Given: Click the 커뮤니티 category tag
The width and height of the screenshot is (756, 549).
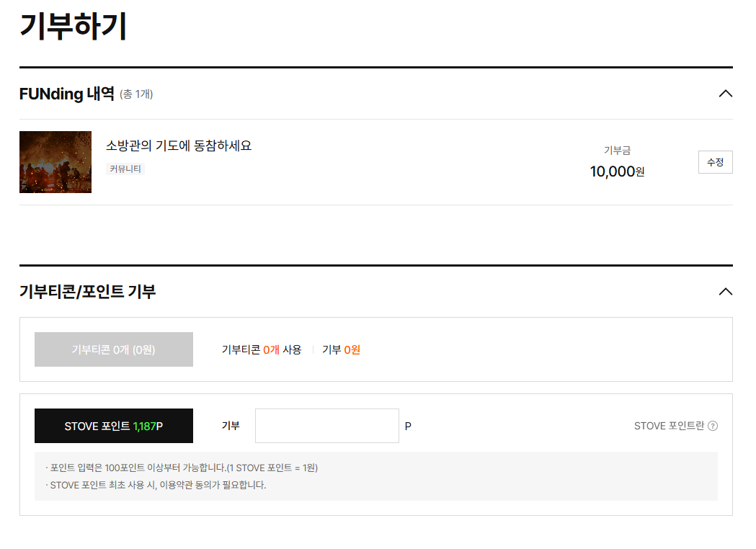Looking at the screenshot, I should (125, 169).
